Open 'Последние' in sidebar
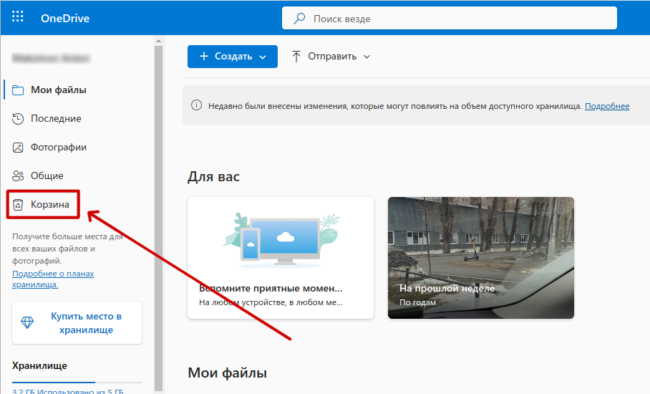This screenshot has height=394, width=650. pyautogui.click(x=56, y=119)
